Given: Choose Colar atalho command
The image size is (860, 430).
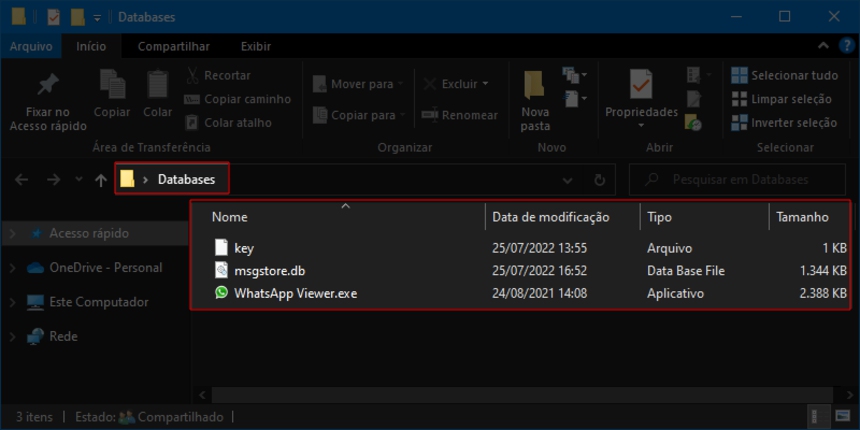Looking at the screenshot, I should [x=228, y=122].
